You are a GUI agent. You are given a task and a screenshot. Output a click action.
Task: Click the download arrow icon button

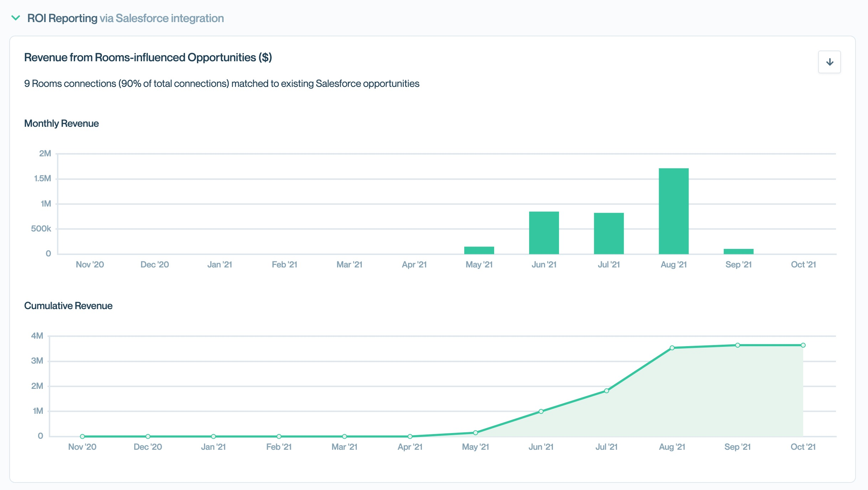(x=829, y=62)
